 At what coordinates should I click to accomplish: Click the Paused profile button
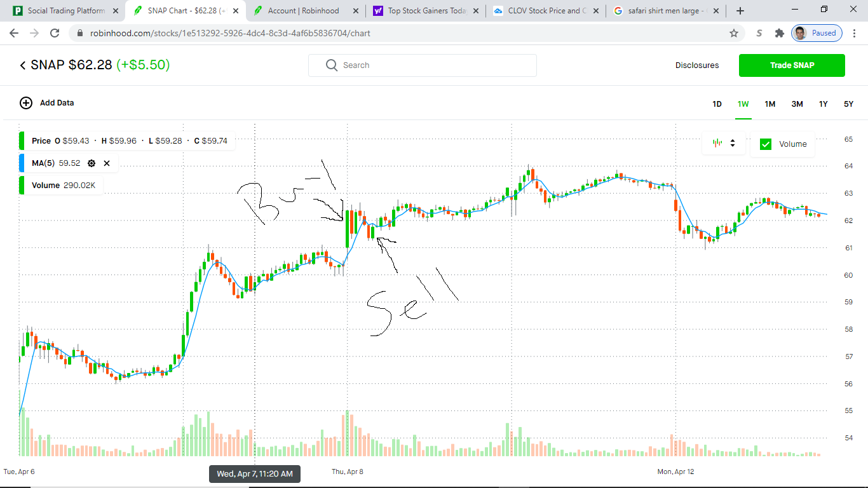817,33
